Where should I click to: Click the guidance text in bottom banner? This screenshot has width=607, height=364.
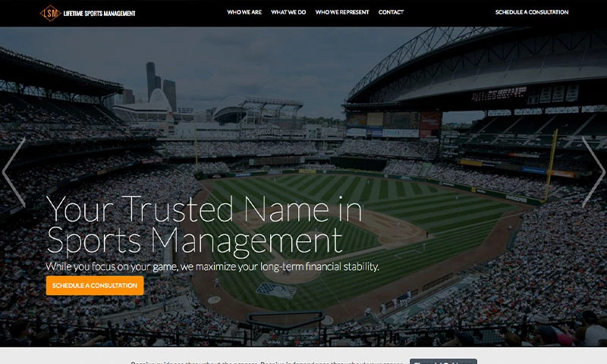[x=266, y=362]
